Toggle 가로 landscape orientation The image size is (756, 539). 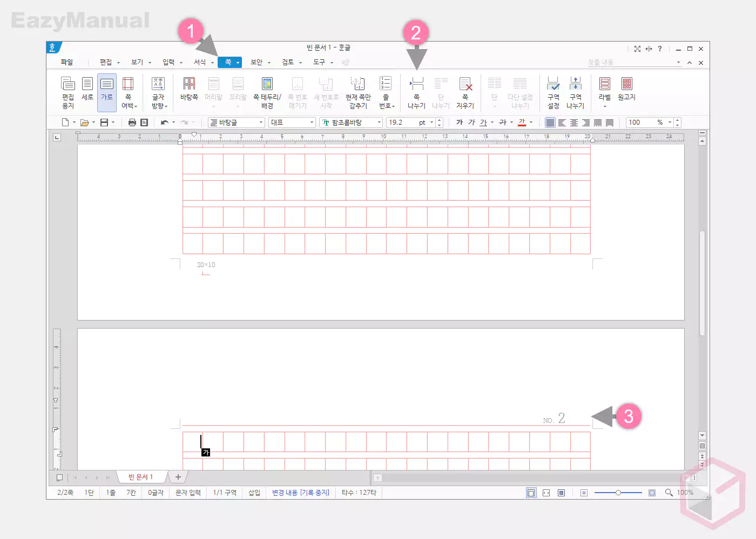click(107, 89)
